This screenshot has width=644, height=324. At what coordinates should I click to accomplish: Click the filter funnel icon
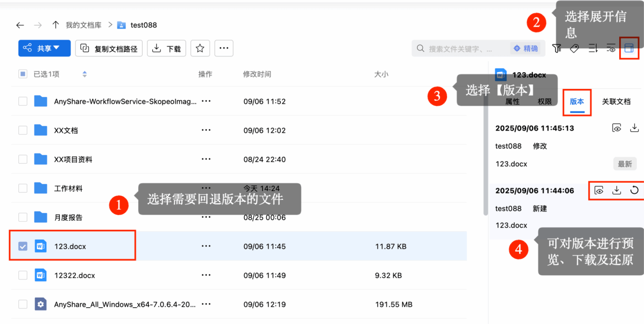point(557,48)
